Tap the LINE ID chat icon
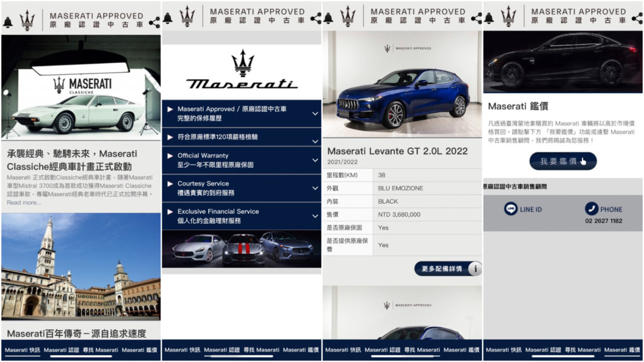 coord(511,209)
